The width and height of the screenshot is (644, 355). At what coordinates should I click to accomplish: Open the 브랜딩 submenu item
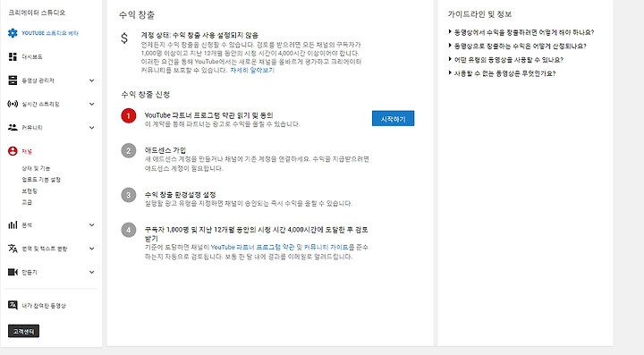pos(30,190)
